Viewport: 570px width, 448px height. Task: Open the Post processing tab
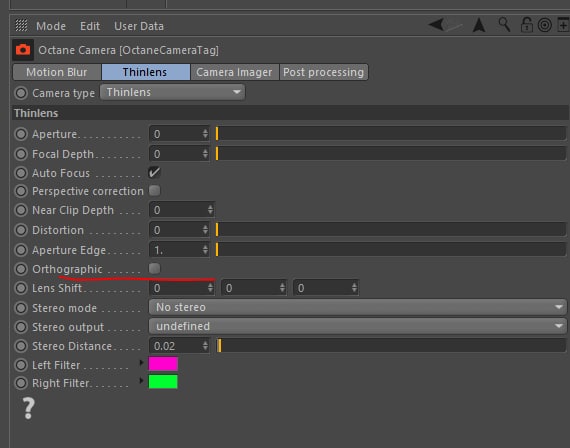324,72
